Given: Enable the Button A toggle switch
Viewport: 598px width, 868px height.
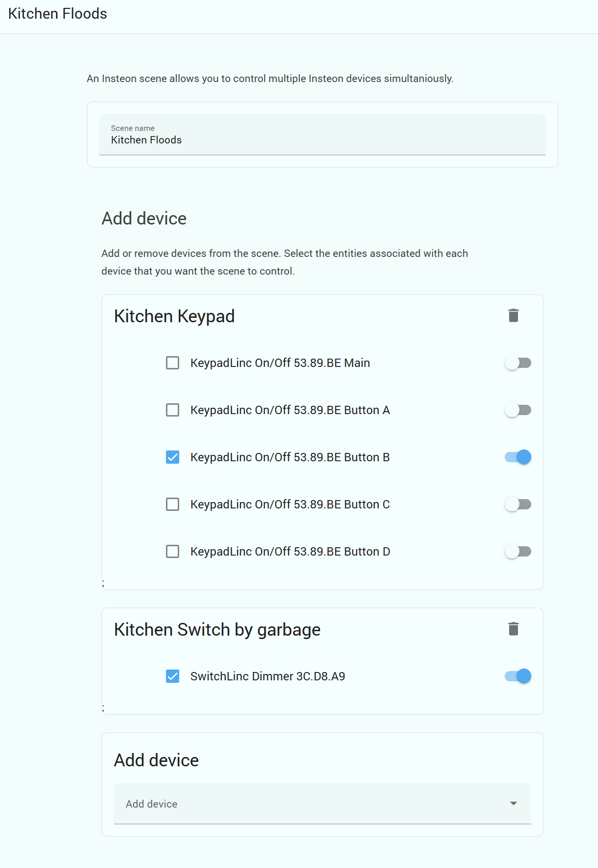Looking at the screenshot, I should [x=518, y=410].
